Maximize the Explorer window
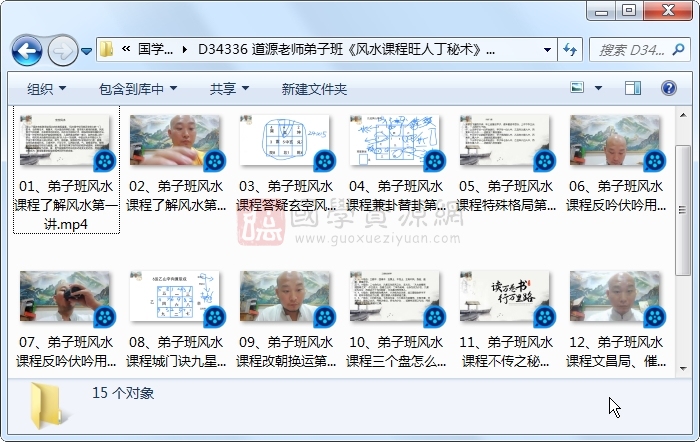700x442 pixels. coord(629,10)
